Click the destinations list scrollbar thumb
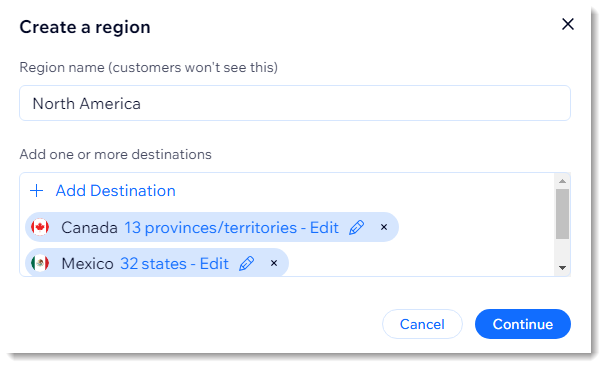The image size is (606, 368). tap(562, 214)
